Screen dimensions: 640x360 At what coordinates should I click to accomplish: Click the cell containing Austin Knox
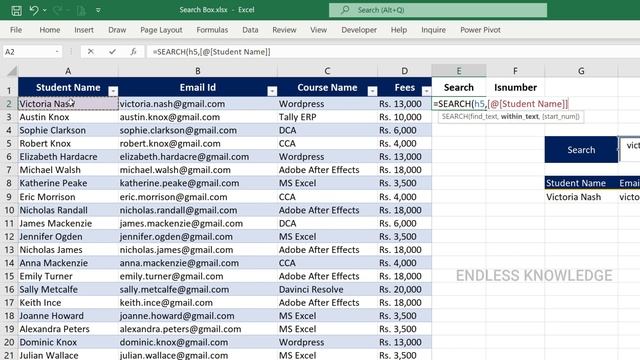coord(68,117)
